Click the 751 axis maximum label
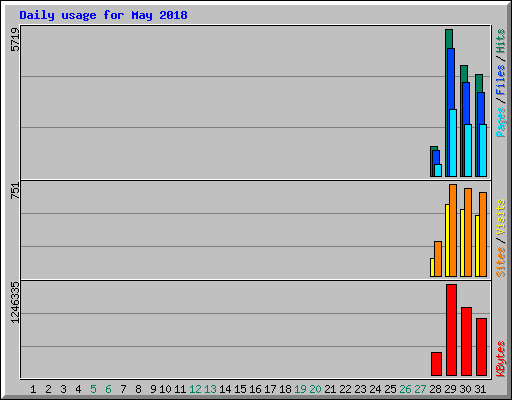512x400 pixels. click(15, 191)
